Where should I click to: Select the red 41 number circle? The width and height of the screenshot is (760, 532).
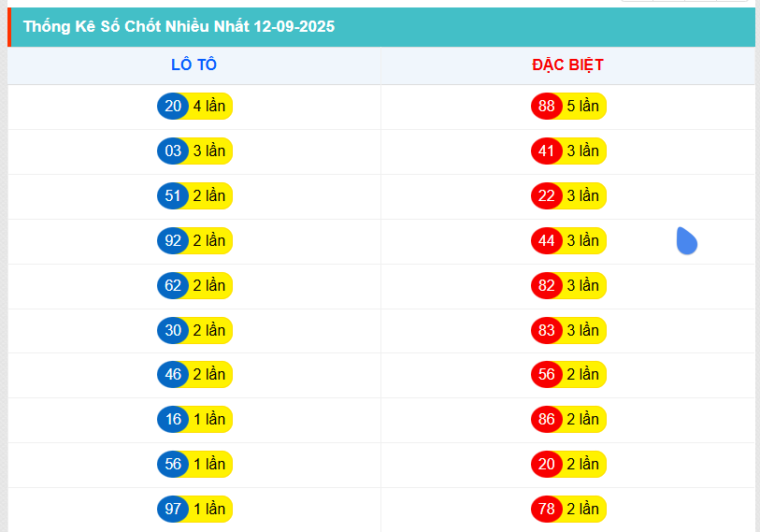tap(546, 151)
